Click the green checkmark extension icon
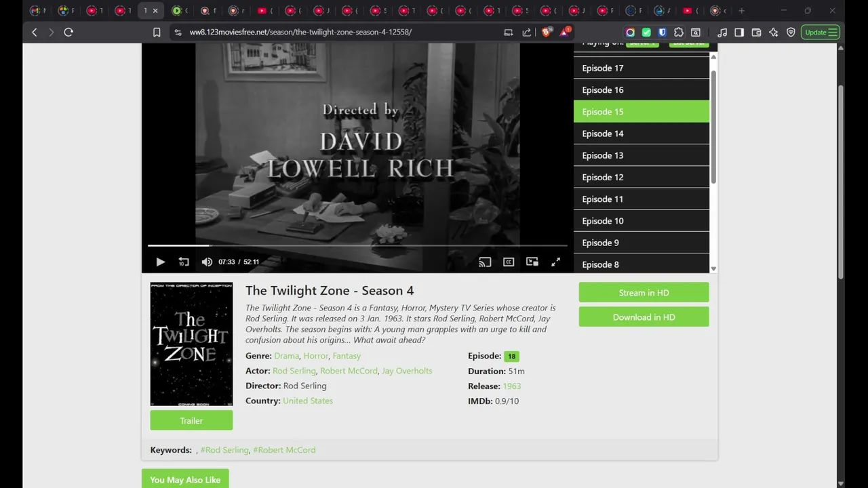868x488 pixels. 646,32
